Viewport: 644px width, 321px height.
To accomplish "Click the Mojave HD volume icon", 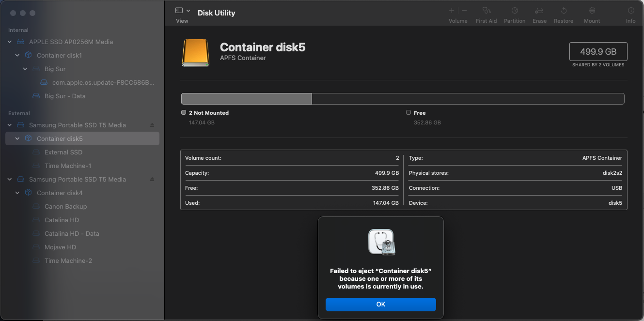I will click(x=36, y=247).
